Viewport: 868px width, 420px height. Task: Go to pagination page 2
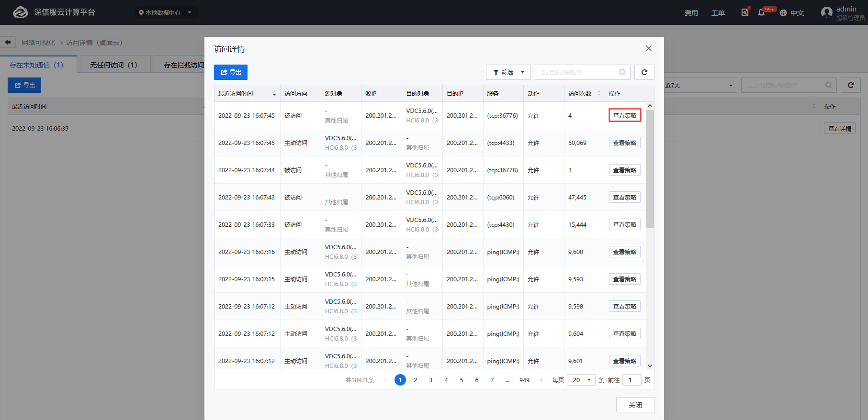416,380
